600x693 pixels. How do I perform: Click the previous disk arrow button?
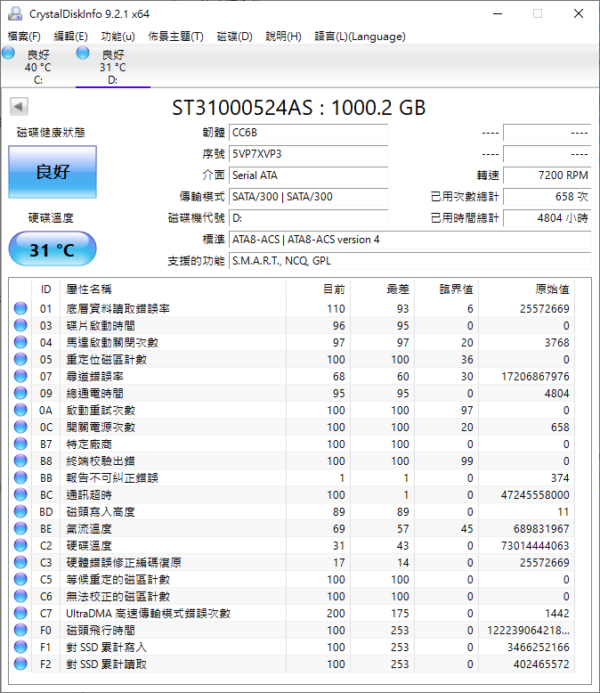pyautogui.click(x=20, y=107)
